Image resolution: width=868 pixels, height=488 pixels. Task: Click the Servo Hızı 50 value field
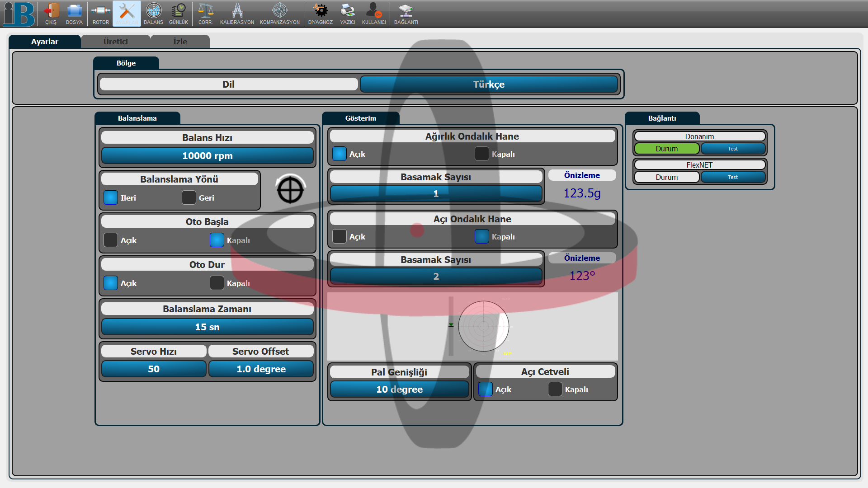click(154, 369)
